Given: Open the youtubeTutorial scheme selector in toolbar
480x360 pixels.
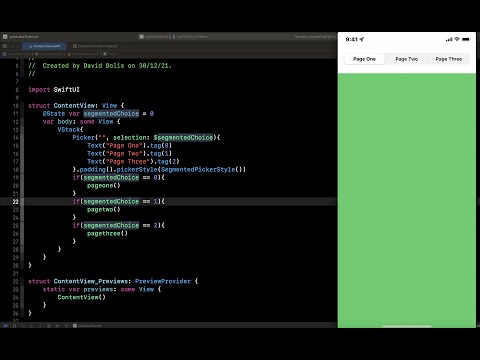Looking at the screenshot, I should click(153, 37).
